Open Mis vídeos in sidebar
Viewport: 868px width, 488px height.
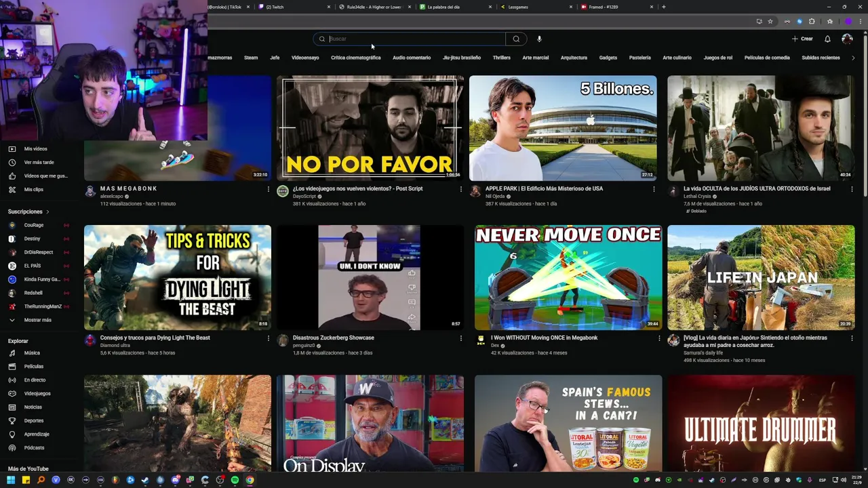(36, 149)
